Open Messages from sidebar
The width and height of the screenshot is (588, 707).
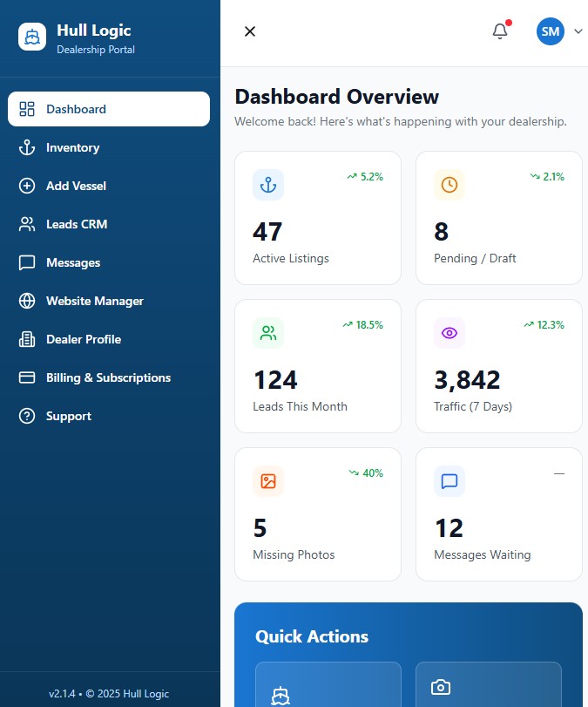pyautogui.click(x=73, y=262)
